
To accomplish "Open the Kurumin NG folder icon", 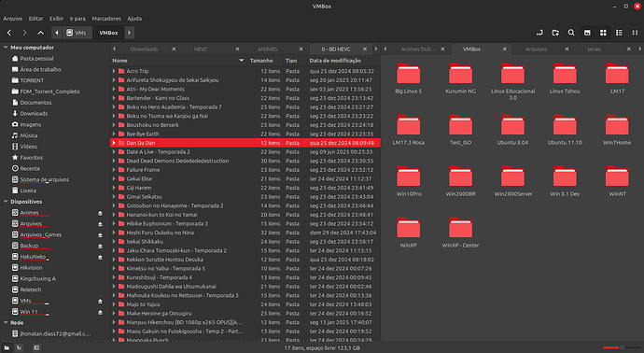I will pyautogui.click(x=460, y=74).
